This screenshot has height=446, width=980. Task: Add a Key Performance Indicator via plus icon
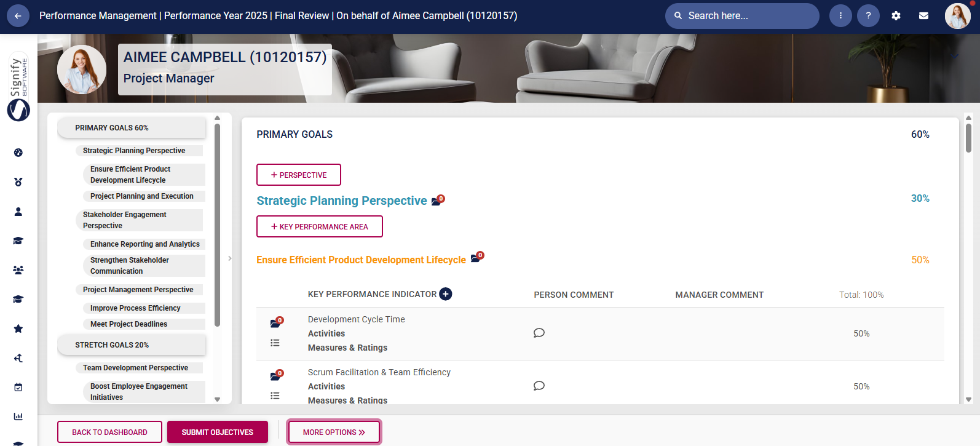tap(446, 294)
